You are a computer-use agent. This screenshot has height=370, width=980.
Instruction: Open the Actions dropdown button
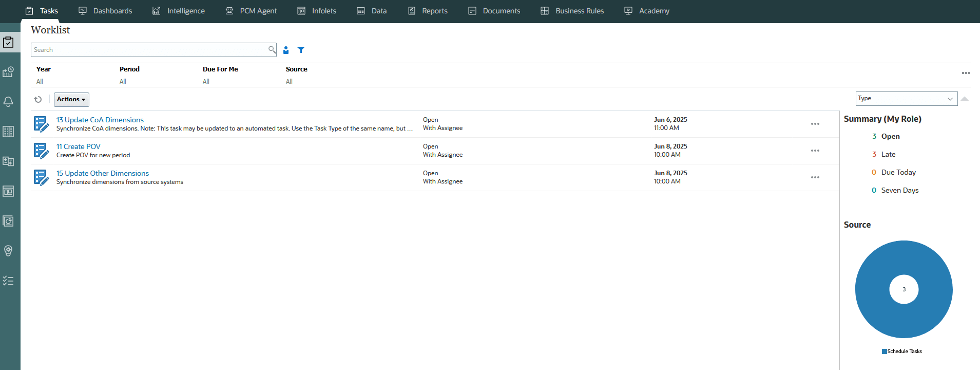pyautogui.click(x=71, y=100)
